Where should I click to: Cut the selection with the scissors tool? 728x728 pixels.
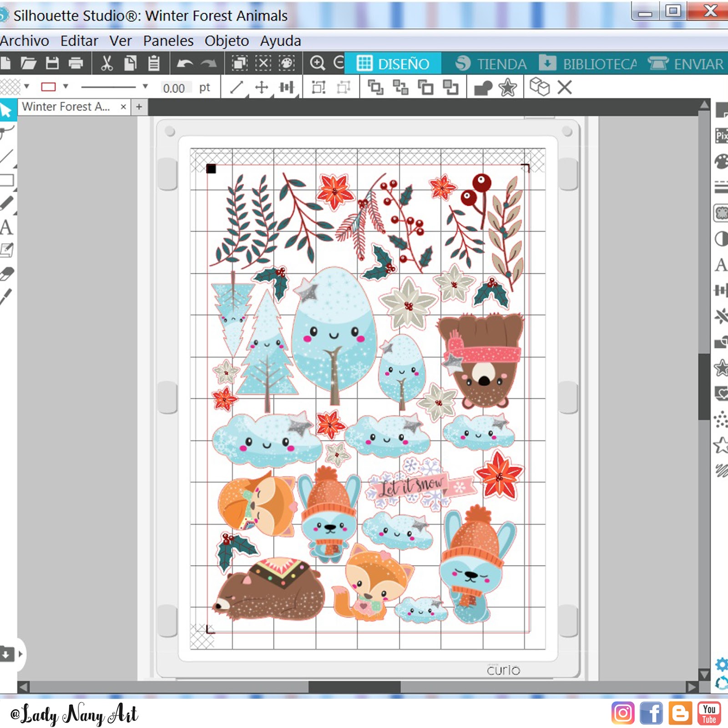click(107, 64)
